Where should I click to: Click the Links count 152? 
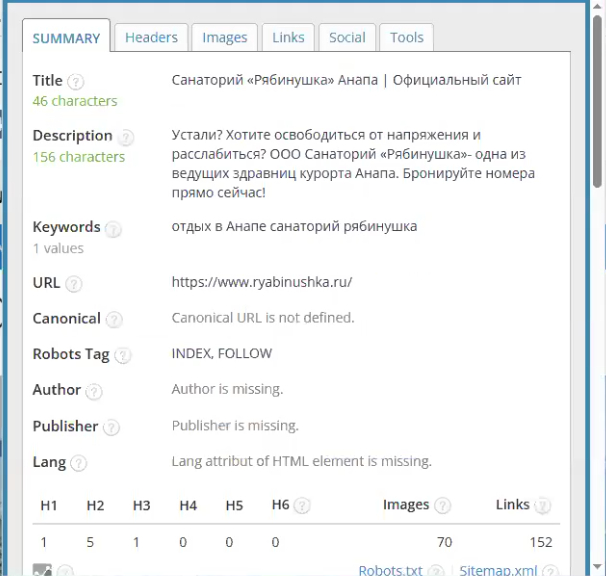tap(541, 542)
